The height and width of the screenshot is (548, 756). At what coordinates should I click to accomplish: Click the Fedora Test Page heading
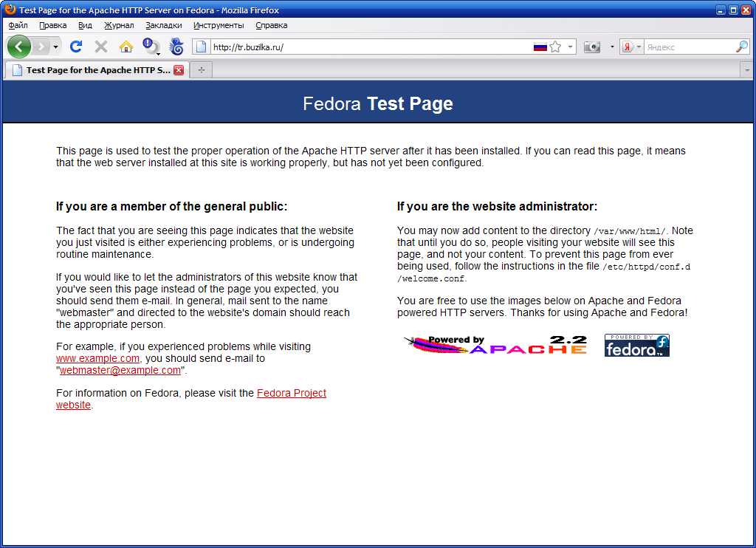tap(378, 103)
